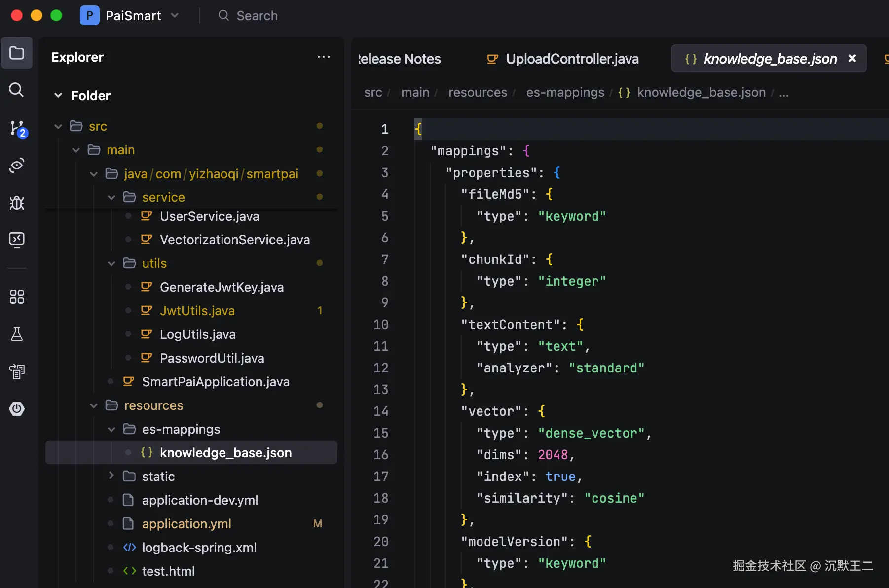Click the power-shaped Spring Boot icon
Image resolution: width=889 pixels, height=588 pixels.
click(x=17, y=409)
